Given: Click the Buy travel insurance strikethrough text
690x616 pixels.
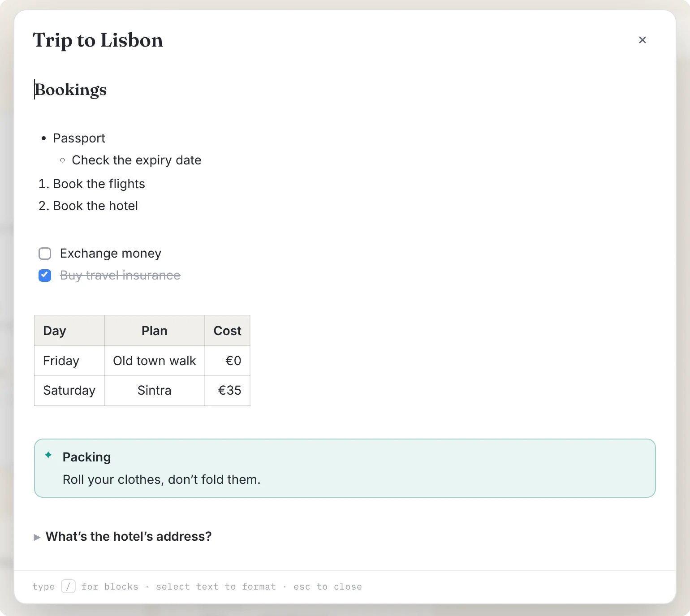Looking at the screenshot, I should pos(120,276).
